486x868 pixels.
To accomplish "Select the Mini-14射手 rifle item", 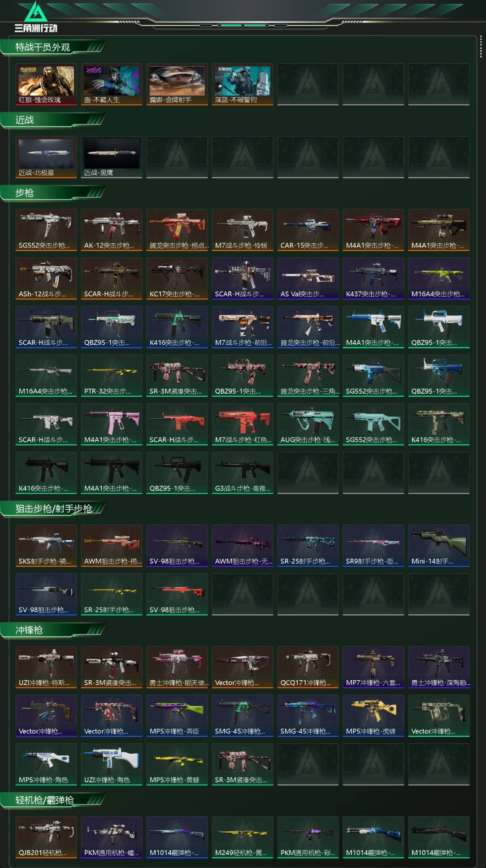I will 439,546.
